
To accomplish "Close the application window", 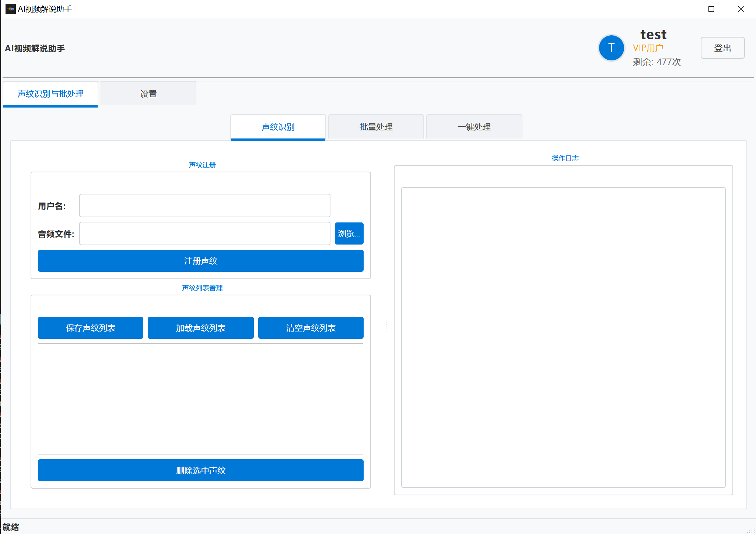I will point(741,9).
